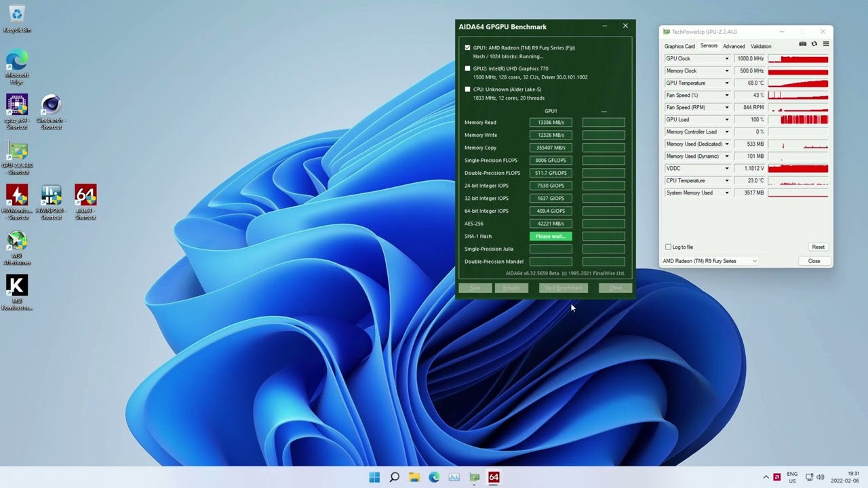Open the Recycle Bin desktop icon
This screenshot has height=488, width=868.
click(x=17, y=19)
